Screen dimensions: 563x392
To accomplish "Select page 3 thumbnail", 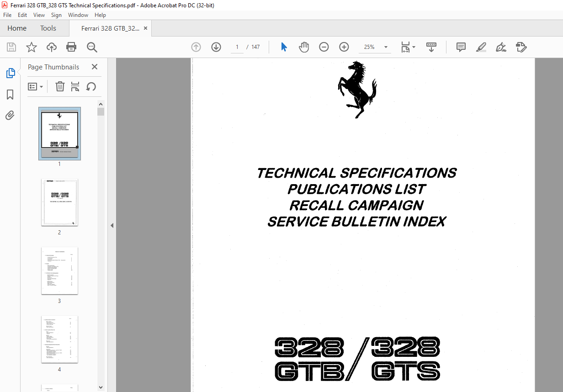I will (59, 271).
